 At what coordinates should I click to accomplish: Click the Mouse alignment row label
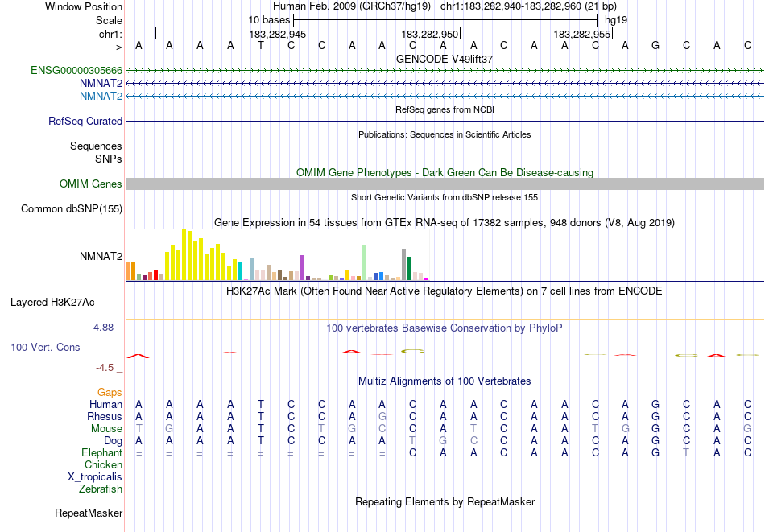106,429
